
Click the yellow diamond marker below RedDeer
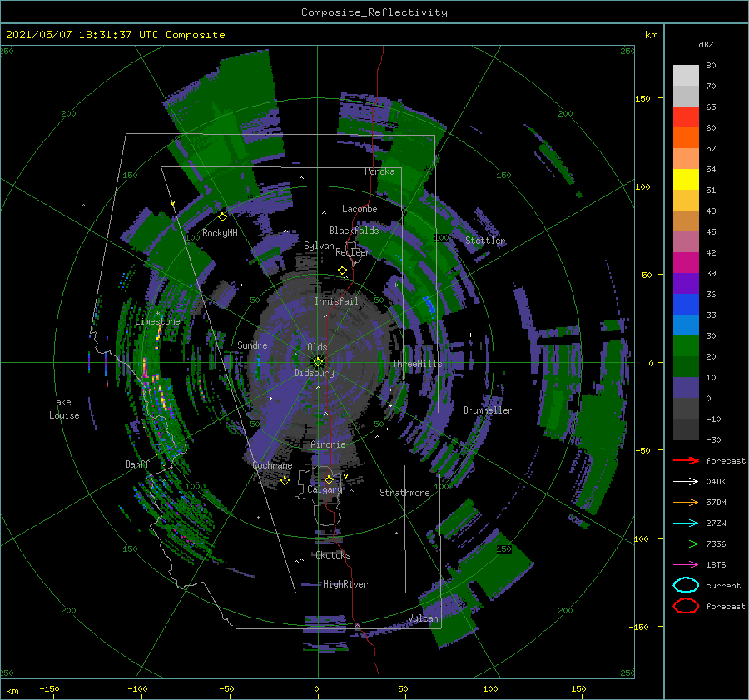tap(342, 271)
